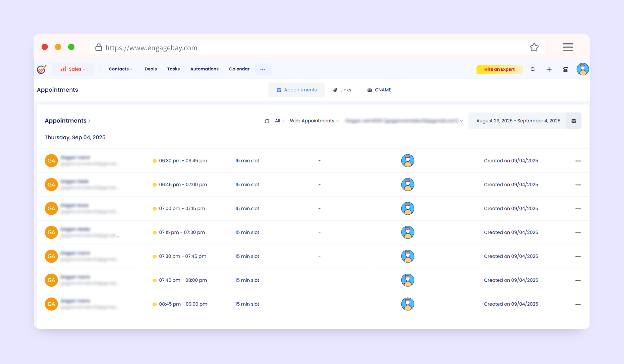This screenshot has width=624, height=364.
Task: Open the All status filter dropdown
Action: [279, 121]
